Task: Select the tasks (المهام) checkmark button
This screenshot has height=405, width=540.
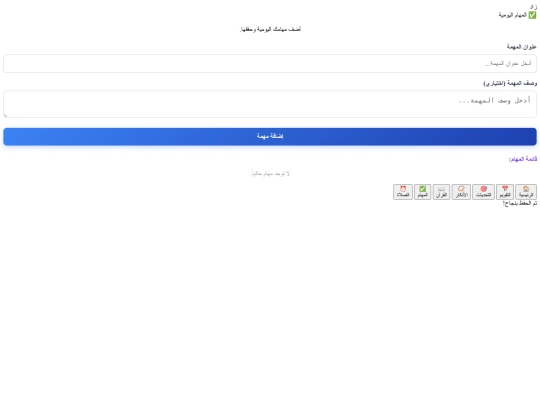Action: pos(423,192)
